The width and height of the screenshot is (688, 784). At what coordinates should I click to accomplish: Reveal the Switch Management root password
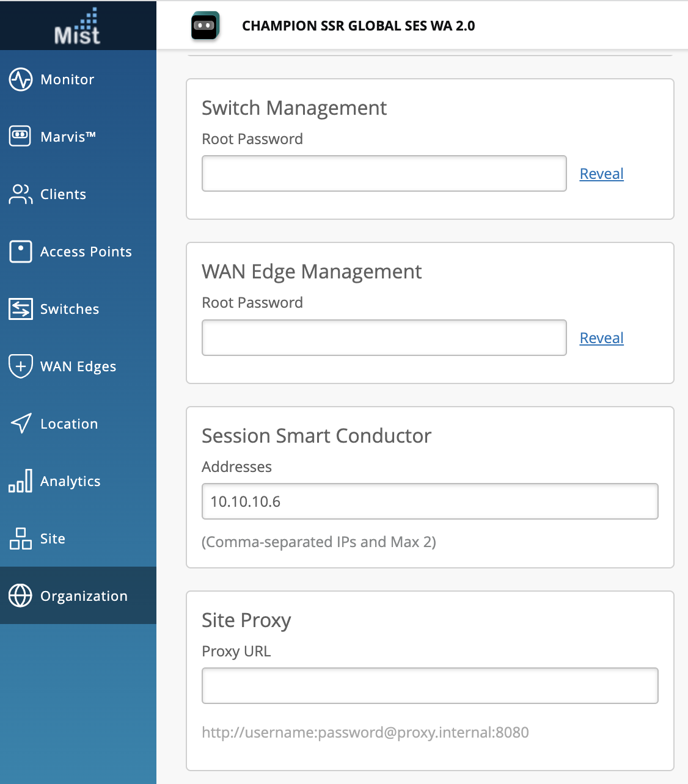601,174
